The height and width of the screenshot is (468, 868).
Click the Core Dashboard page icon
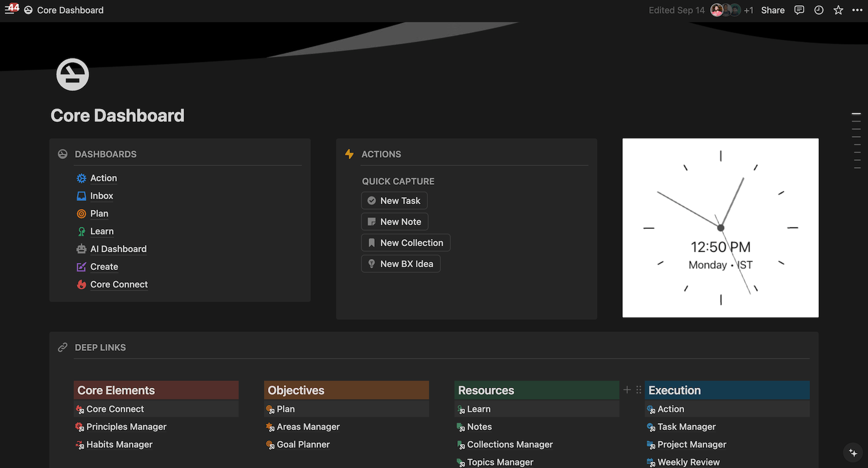coord(73,74)
